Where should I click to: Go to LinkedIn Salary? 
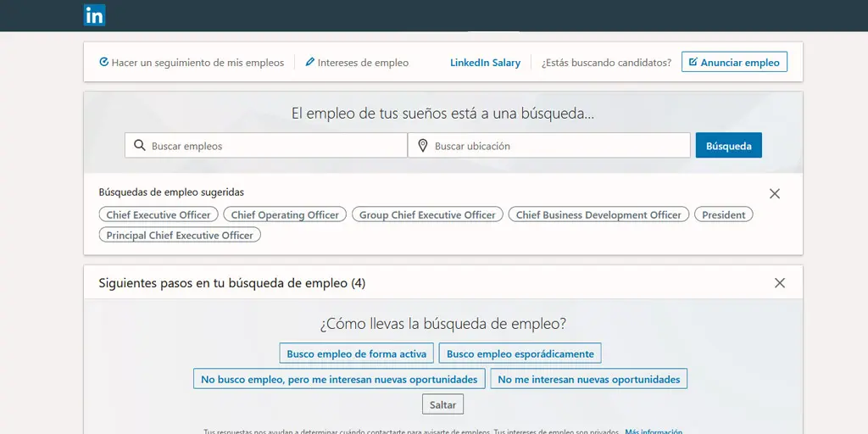coord(485,63)
